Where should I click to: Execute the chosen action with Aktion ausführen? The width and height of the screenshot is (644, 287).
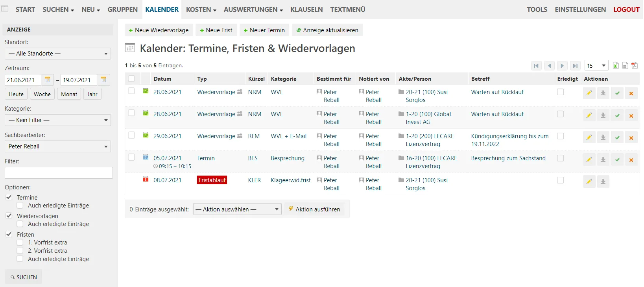[x=314, y=209]
